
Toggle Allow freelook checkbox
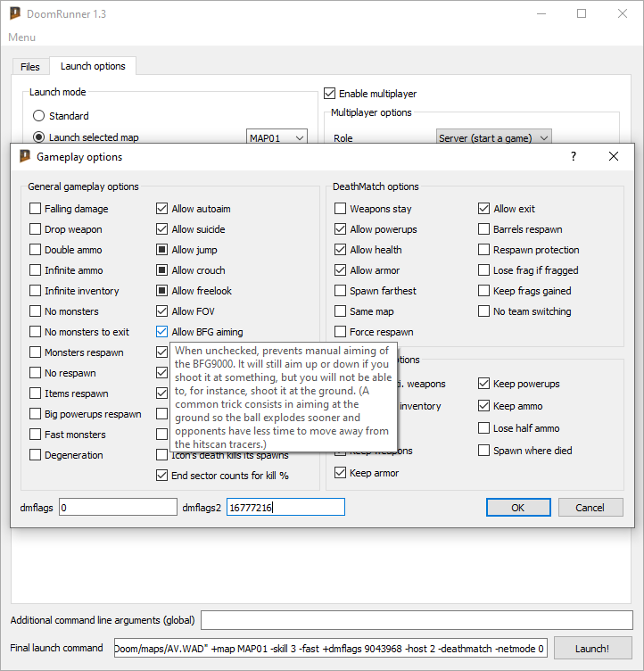tap(161, 291)
